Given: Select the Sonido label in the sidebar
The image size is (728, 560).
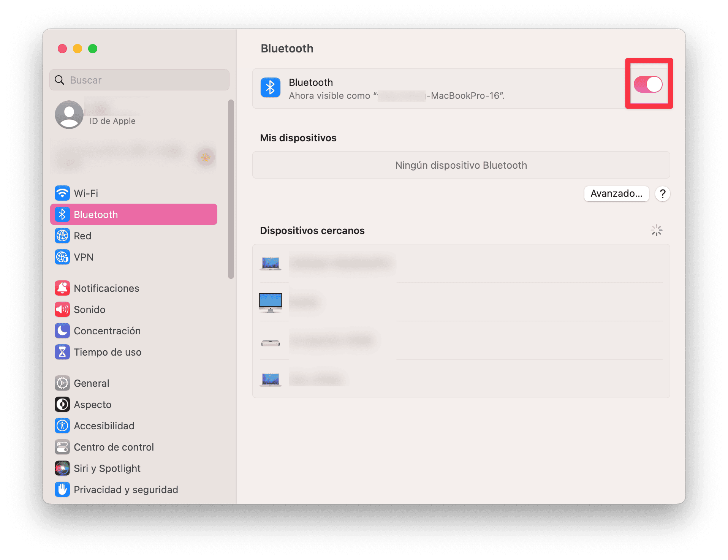Looking at the screenshot, I should pyautogui.click(x=89, y=309).
